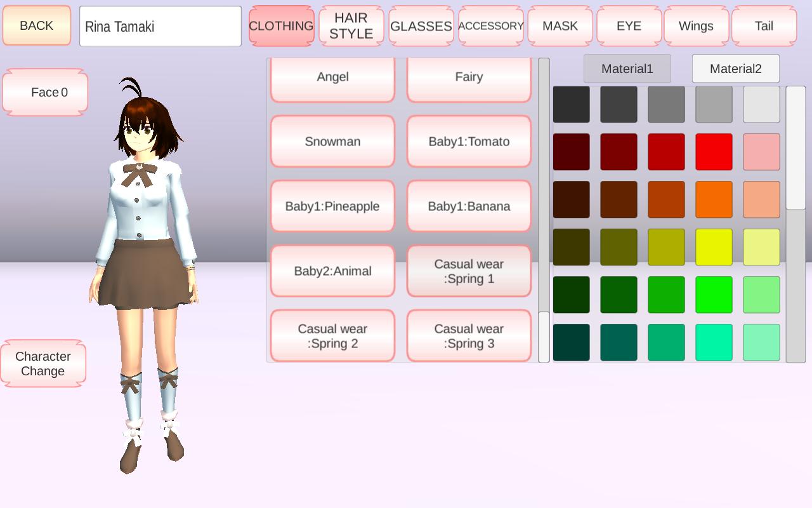This screenshot has width=812, height=508.
Task: Select the bright yellow color swatch
Action: click(x=714, y=247)
